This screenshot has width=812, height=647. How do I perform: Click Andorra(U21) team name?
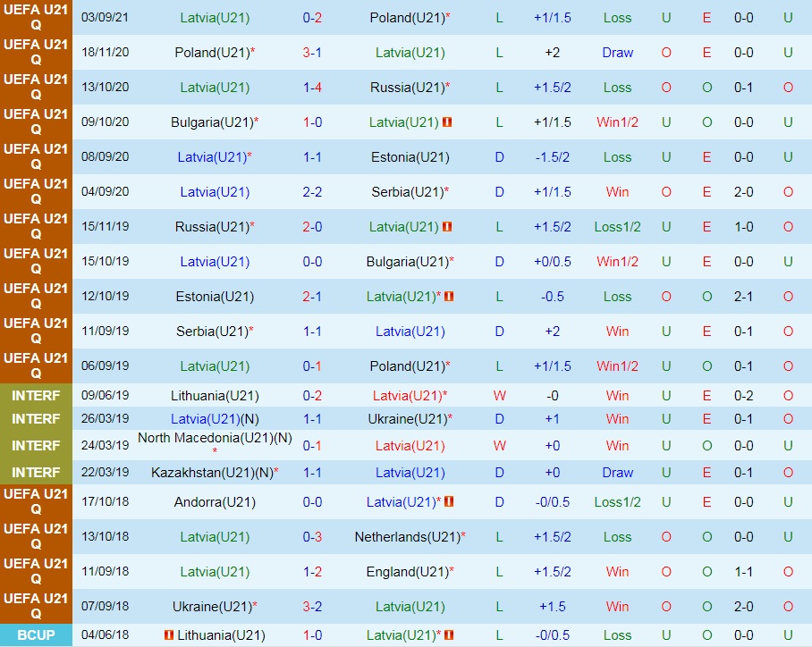pyautogui.click(x=215, y=502)
